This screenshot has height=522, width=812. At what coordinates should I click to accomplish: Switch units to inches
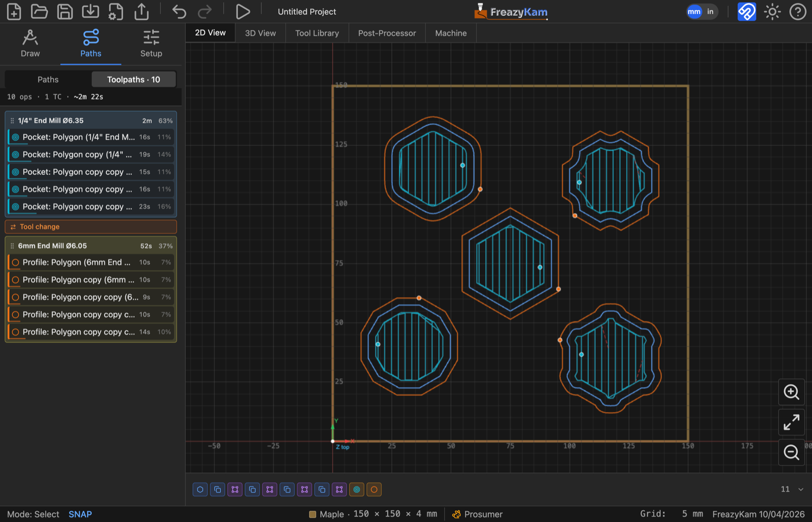click(x=710, y=12)
